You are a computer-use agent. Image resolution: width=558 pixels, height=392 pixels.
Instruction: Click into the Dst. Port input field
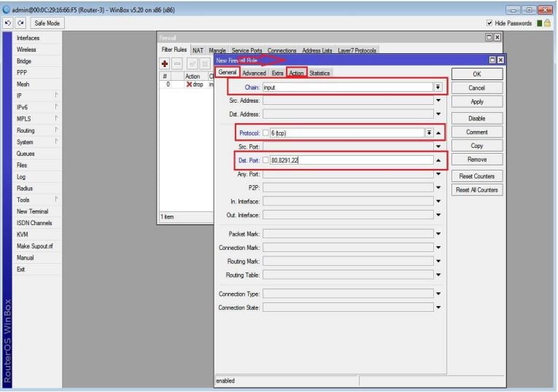pyautogui.click(x=350, y=160)
